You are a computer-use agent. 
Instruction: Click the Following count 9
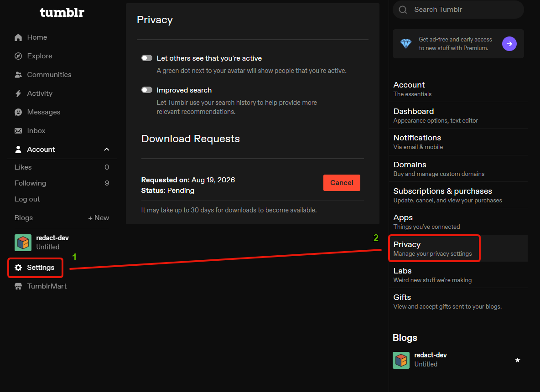click(107, 183)
